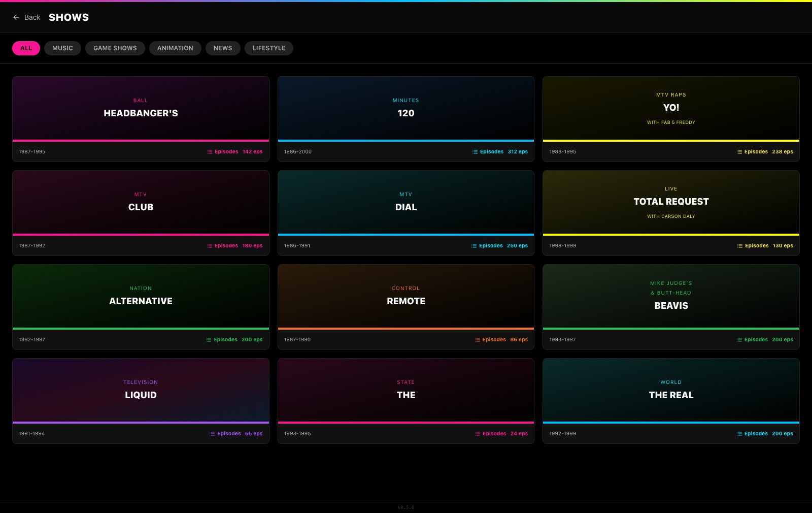This screenshot has width=812, height=513.
Task: Open the LIQUID Television show card
Action: tap(141, 401)
